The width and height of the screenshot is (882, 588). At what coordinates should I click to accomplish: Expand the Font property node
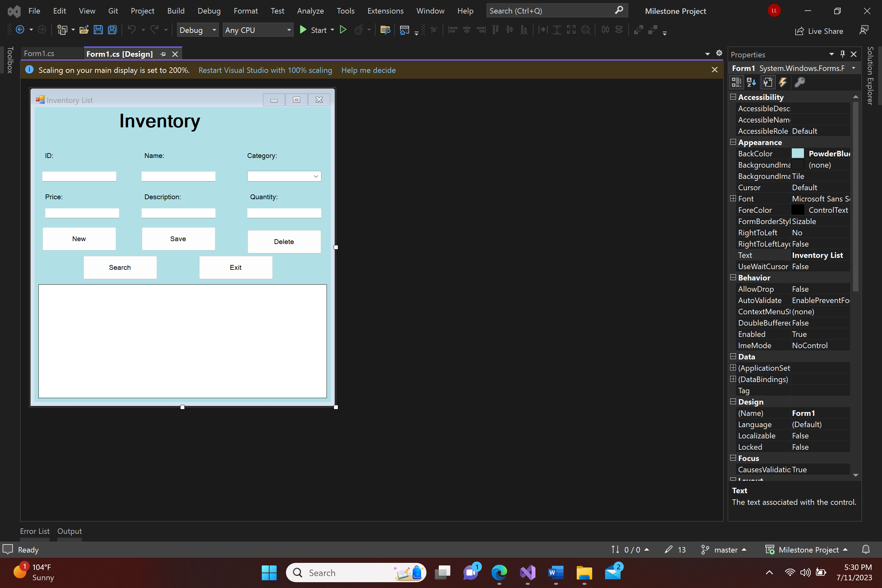tap(733, 198)
